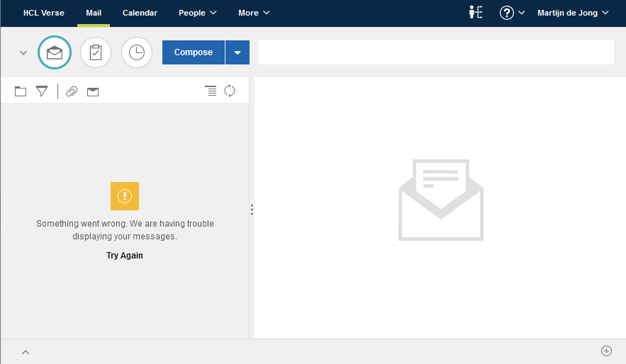626x364 pixels.
Task: Click the Compose button
Action: tap(194, 52)
